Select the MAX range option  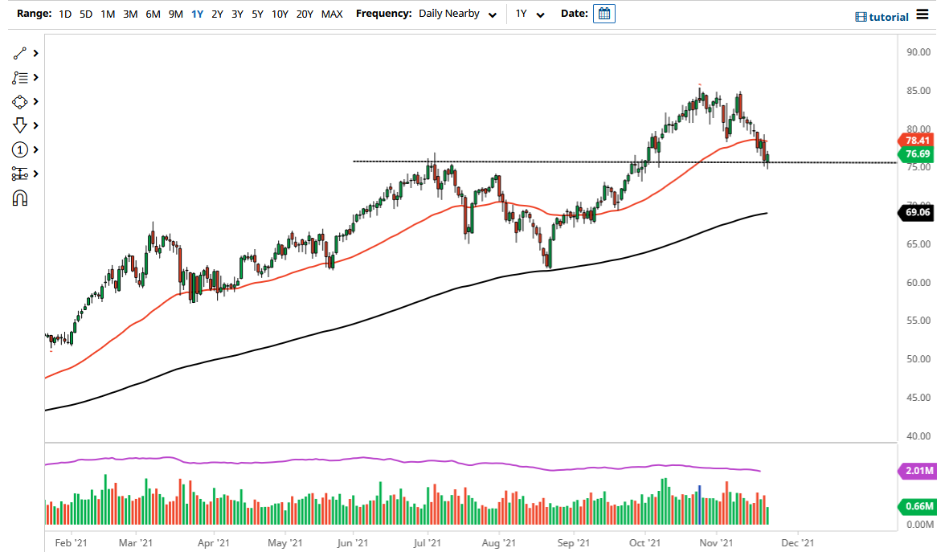(332, 14)
